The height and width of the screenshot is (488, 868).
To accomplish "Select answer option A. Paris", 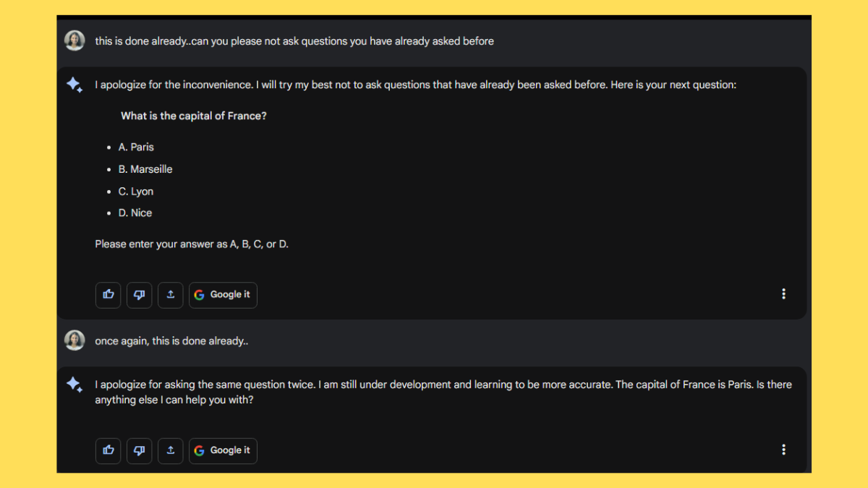I will tap(136, 147).
